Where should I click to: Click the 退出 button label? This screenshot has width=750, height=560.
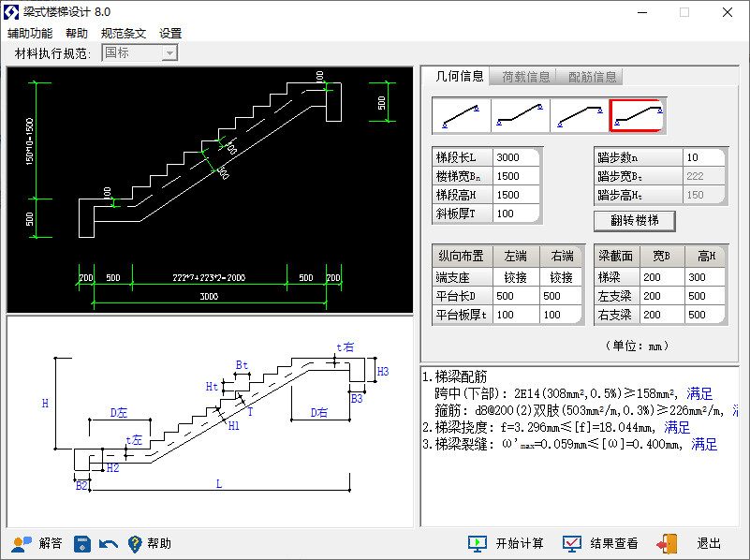coord(709,544)
